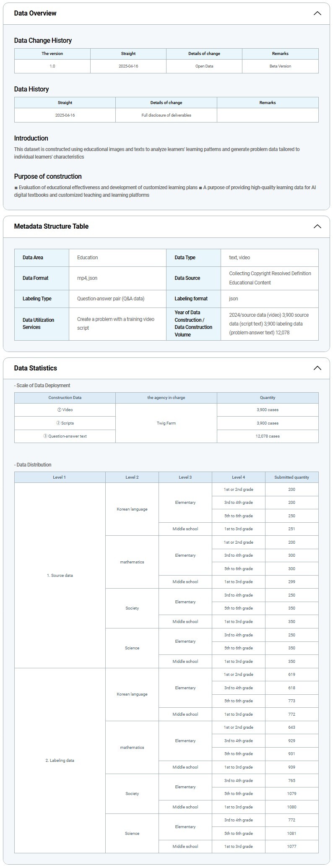Viewport: 333px width, 868px height.
Task: Select the Open Data change detail cell
Action: point(204,66)
